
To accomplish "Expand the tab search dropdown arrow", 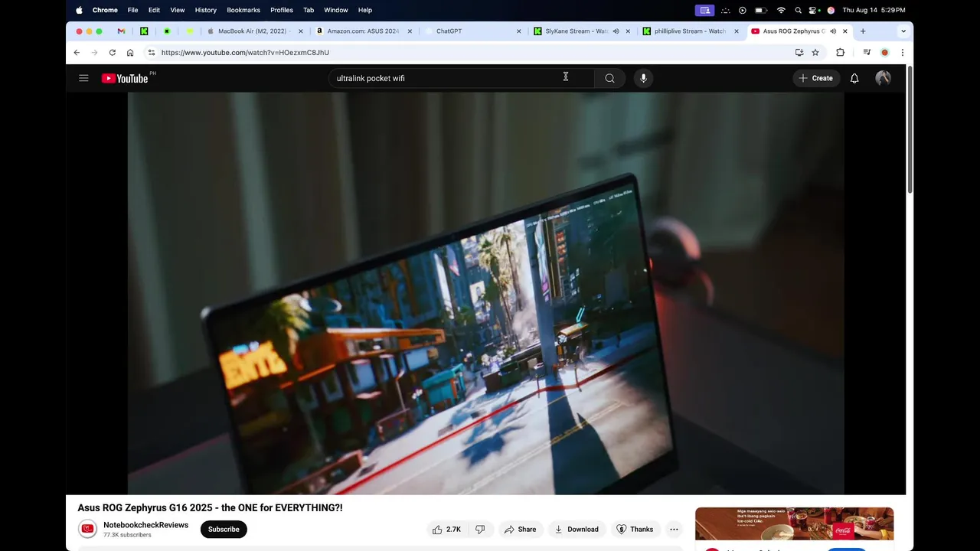I will 903,31.
